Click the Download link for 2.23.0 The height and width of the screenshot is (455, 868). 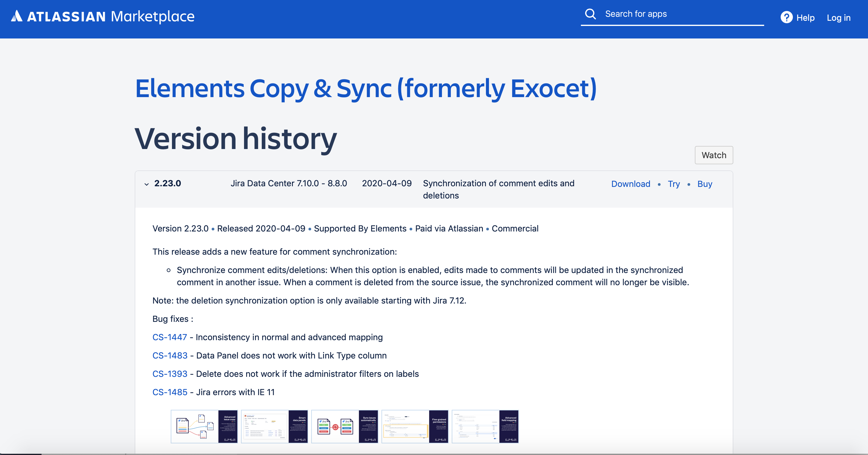[630, 184]
